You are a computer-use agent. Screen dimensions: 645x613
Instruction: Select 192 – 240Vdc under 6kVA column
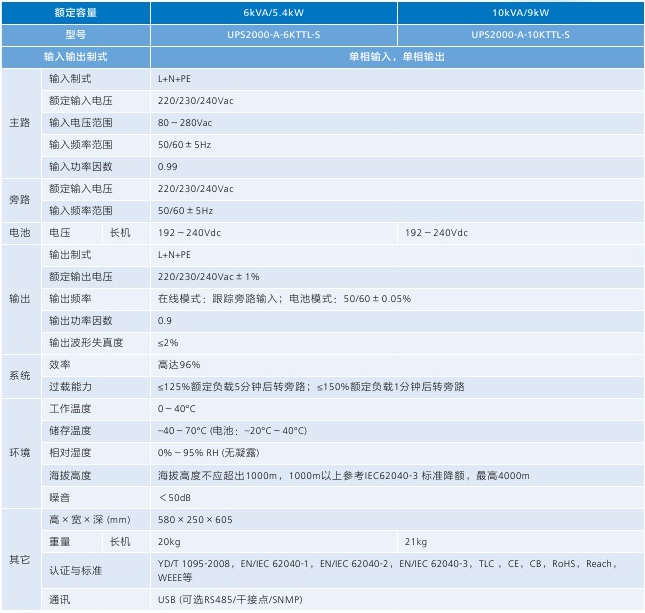(x=189, y=233)
